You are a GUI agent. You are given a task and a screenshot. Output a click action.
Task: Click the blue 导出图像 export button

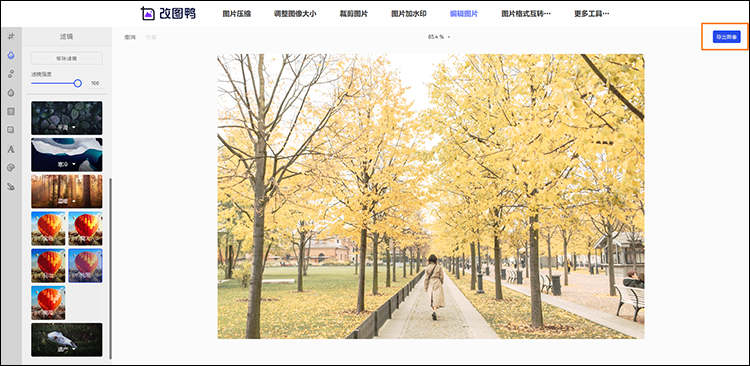pyautogui.click(x=727, y=37)
